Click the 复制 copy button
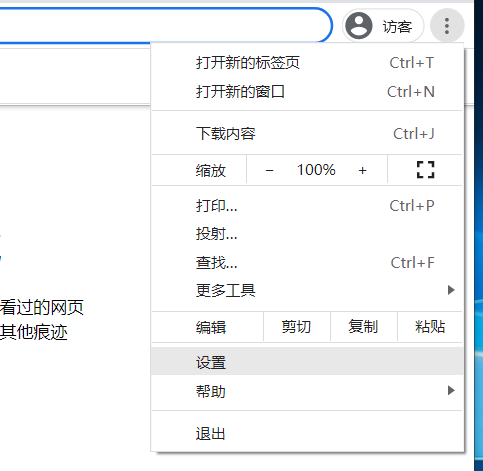The image size is (483, 471). [x=363, y=327]
